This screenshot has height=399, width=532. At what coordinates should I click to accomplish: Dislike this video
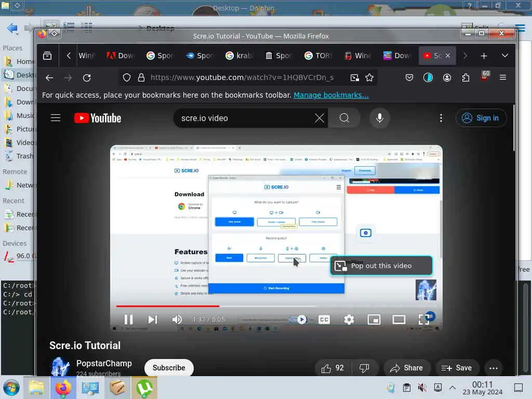click(364, 368)
